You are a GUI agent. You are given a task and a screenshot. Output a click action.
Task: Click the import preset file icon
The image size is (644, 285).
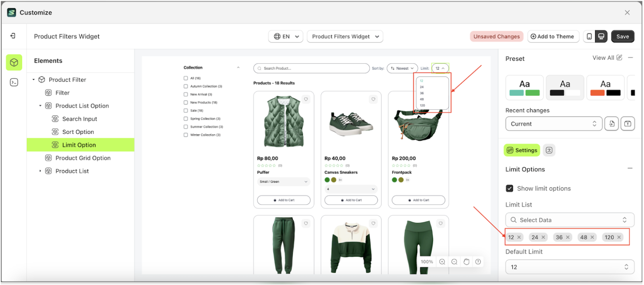point(612,124)
